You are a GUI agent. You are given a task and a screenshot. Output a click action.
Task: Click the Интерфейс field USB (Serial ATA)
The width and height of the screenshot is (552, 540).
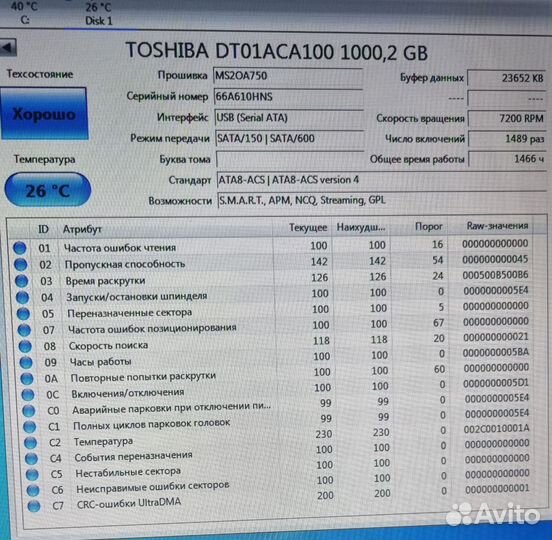point(289,118)
